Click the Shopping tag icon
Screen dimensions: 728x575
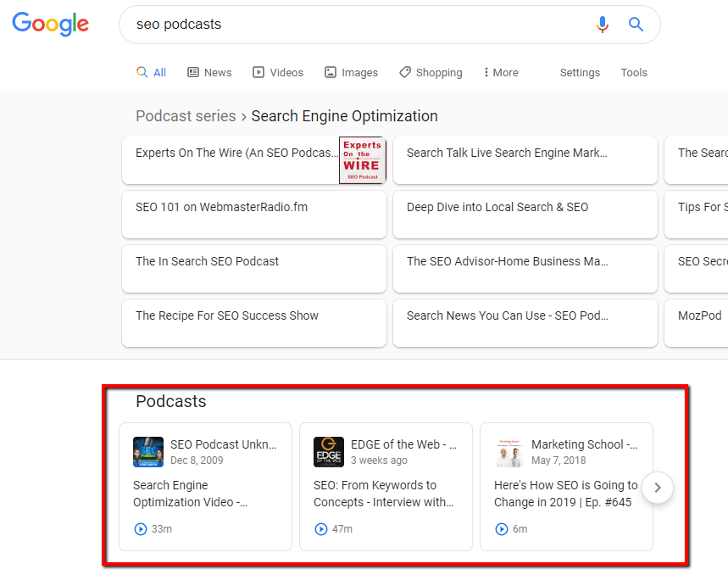pos(405,72)
